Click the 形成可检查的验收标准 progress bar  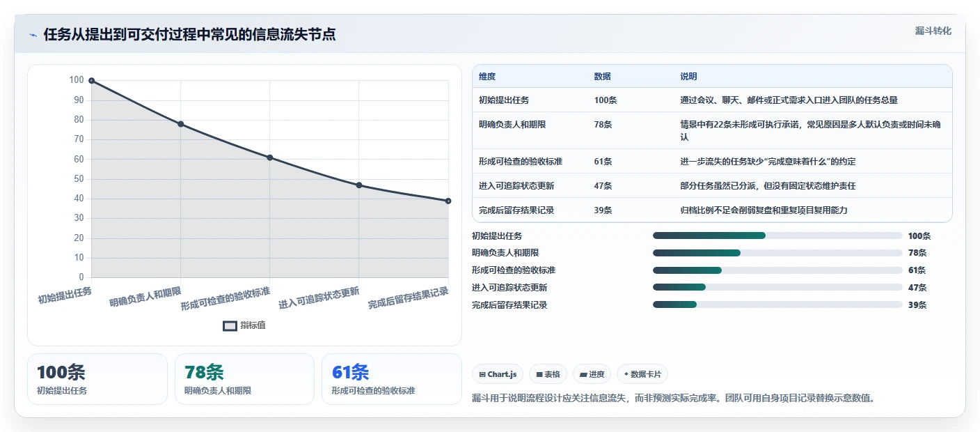(x=777, y=270)
